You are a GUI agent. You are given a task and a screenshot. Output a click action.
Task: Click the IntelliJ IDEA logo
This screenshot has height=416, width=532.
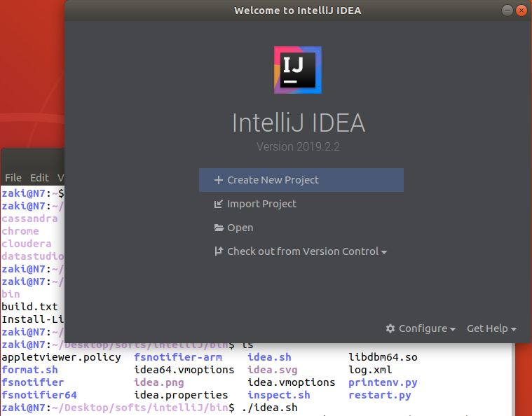pyautogui.click(x=298, y=70)
